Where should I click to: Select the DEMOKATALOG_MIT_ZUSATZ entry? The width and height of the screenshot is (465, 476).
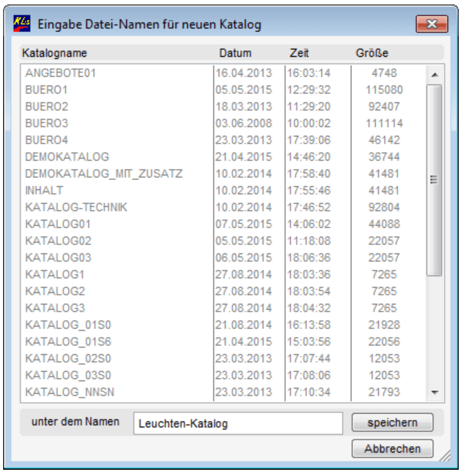tap(104, 174)
